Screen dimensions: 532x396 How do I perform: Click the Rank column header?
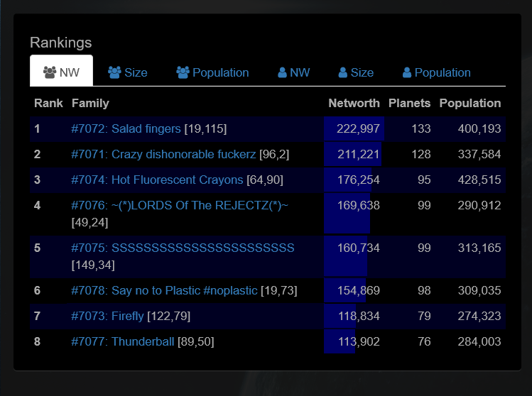[x=48, y=103]
